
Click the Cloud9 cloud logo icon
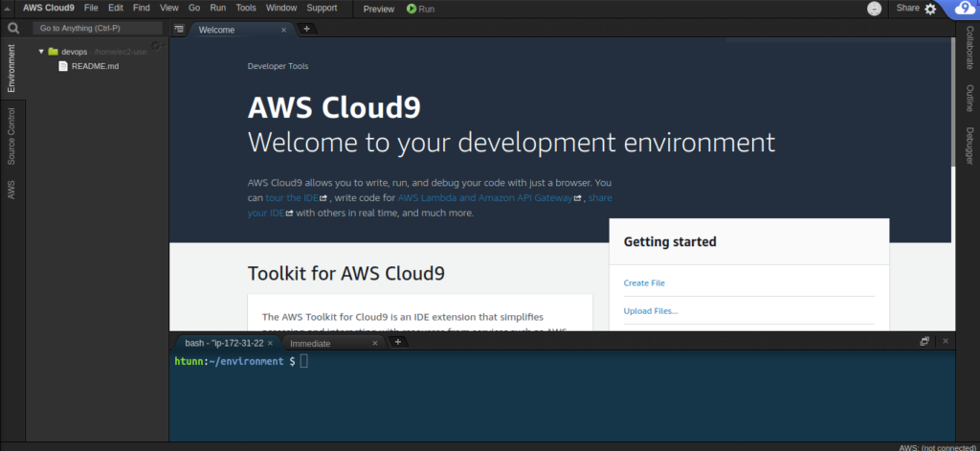[967, 9]
